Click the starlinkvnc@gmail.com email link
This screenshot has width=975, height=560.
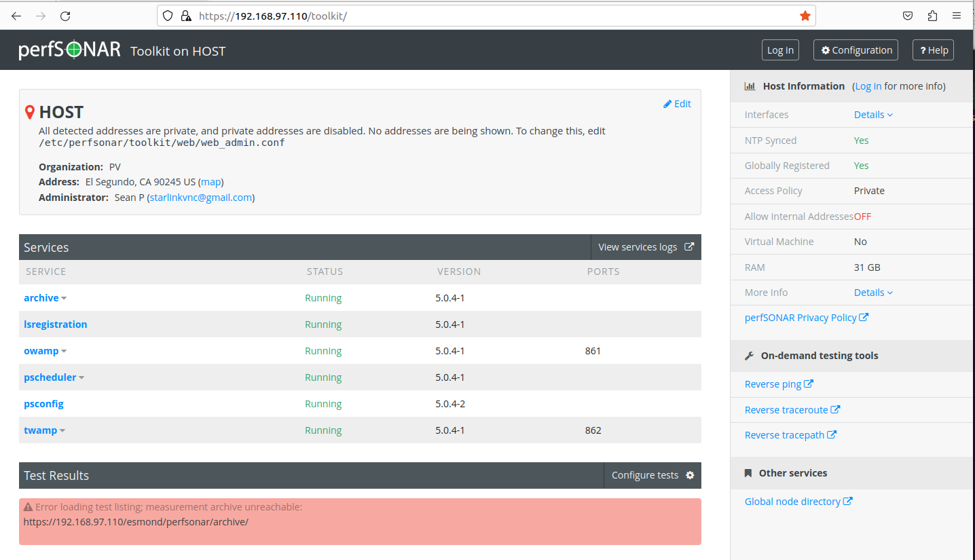pos(201,198)
